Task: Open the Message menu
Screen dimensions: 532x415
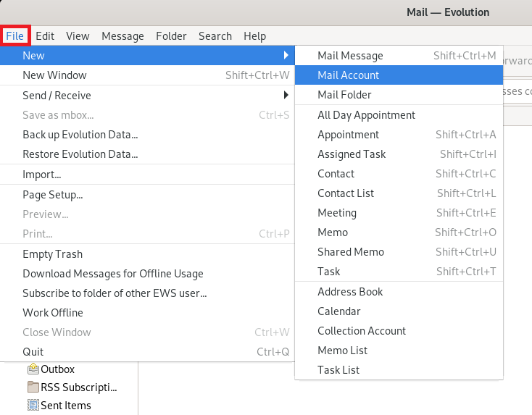Action: [x=122, y=35]
